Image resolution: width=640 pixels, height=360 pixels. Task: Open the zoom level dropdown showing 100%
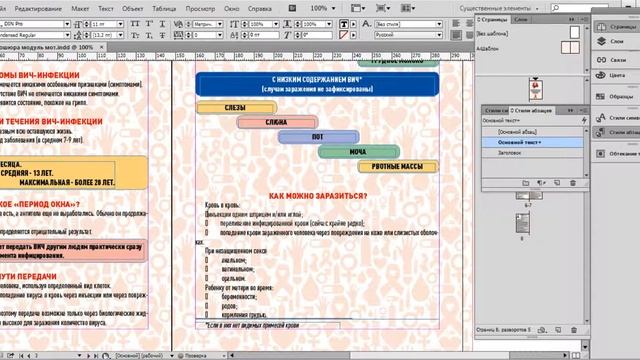tap(333, 8)
